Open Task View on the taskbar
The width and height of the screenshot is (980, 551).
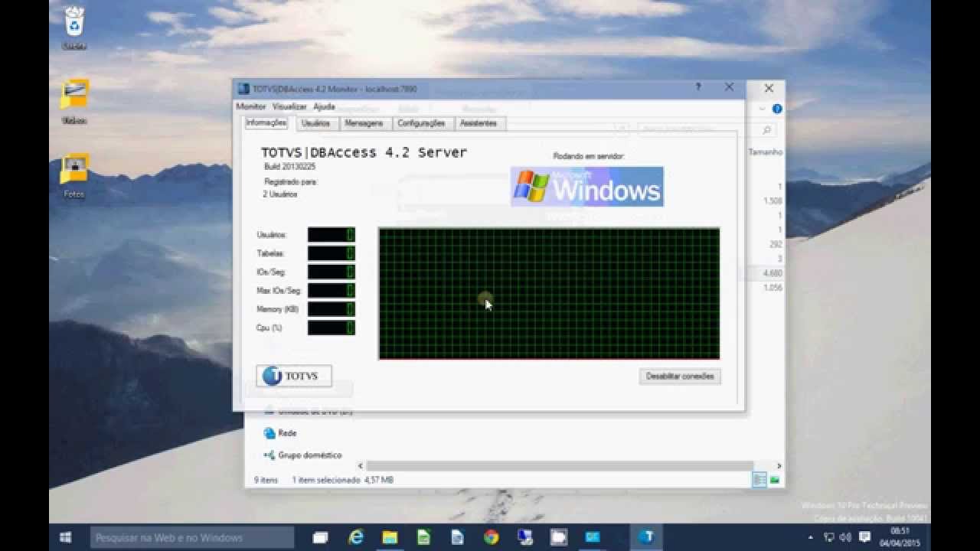point(320,537)
